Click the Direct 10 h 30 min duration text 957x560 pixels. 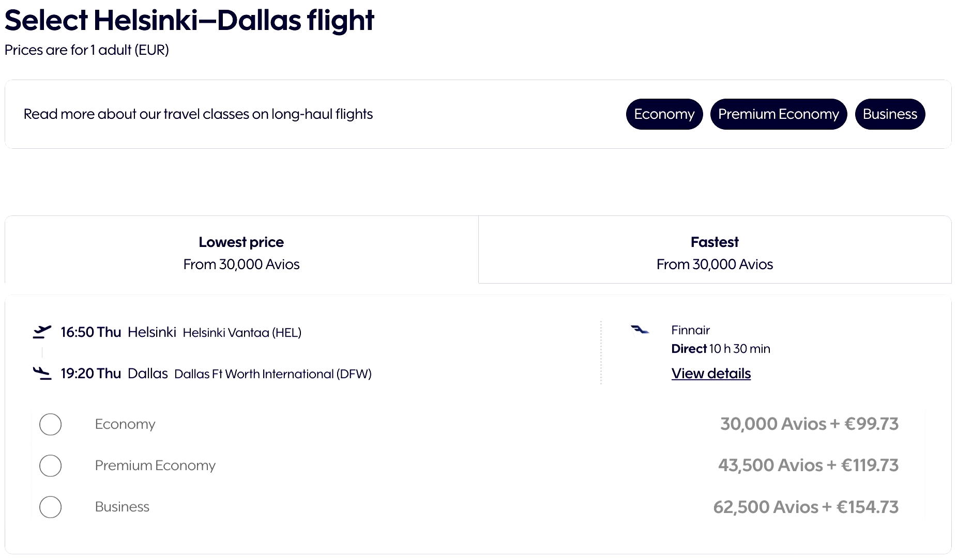(x=720, y=349)
